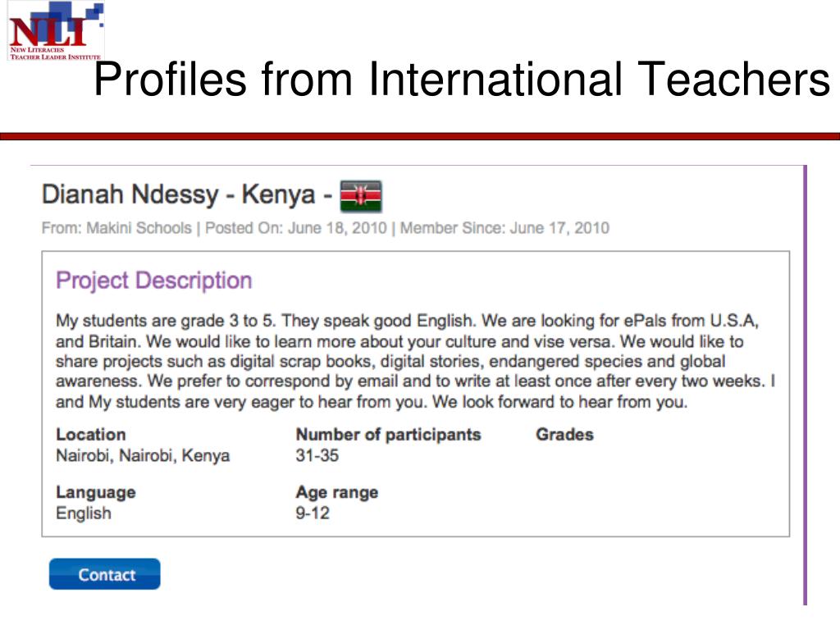The width and height of the screenshot is (840, 630).
Task: Click the Member Since June 17, 2010 text
Action: pyautogui.click(x=504, y=228)
